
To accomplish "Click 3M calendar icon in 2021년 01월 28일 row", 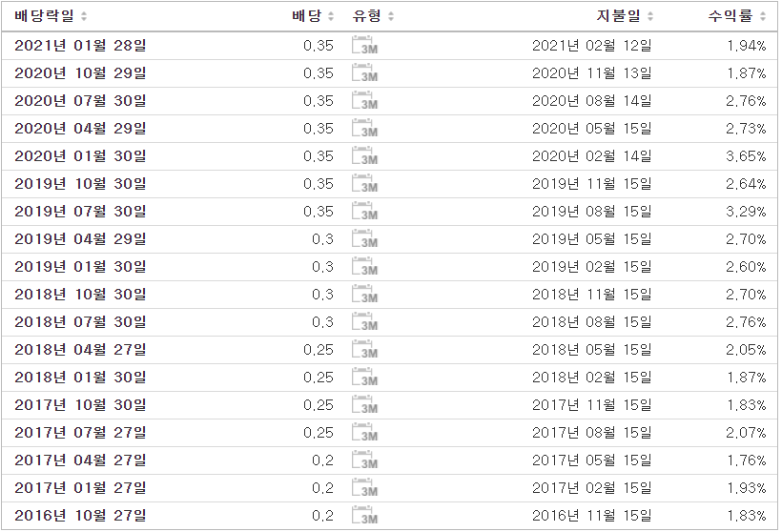I will pos(364,46).
